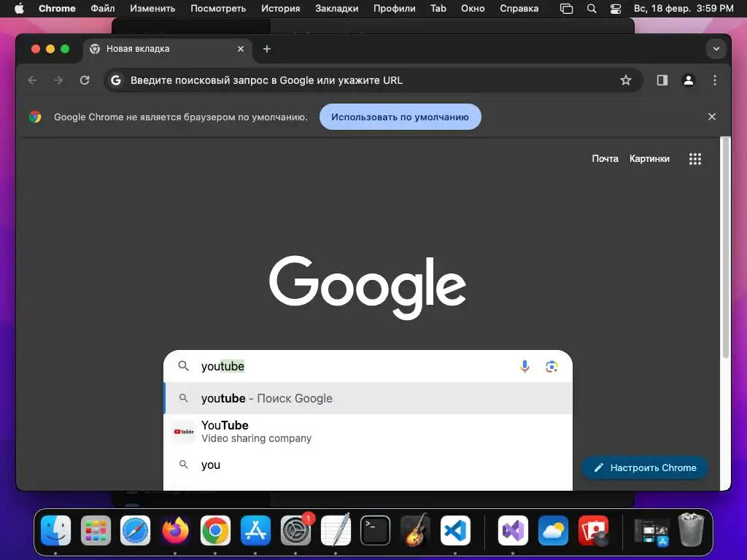This screenshot has height=560, width=747.
Task: Open the Закладки menu
Action: [337, 9]
